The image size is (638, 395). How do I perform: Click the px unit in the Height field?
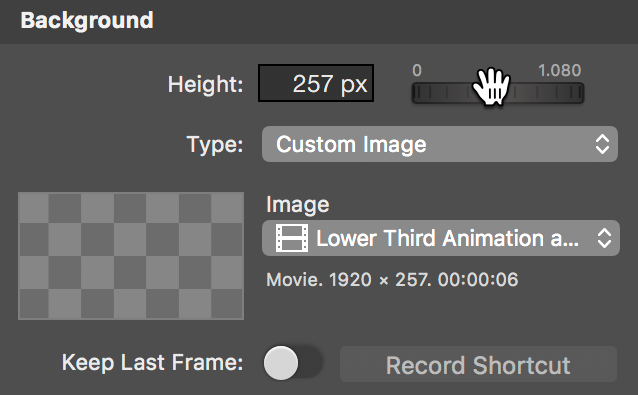(x=354, y=85)
